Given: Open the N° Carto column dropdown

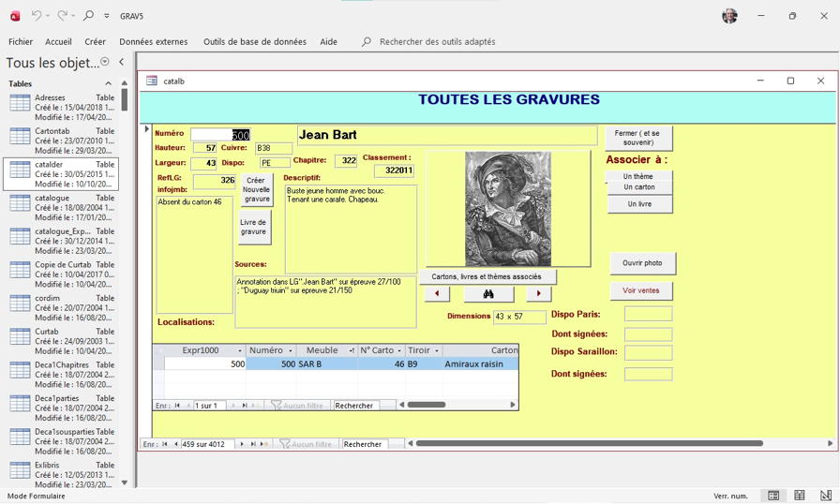Looking at the screenshot, I should pyautogui.click(x=399, y=350).
